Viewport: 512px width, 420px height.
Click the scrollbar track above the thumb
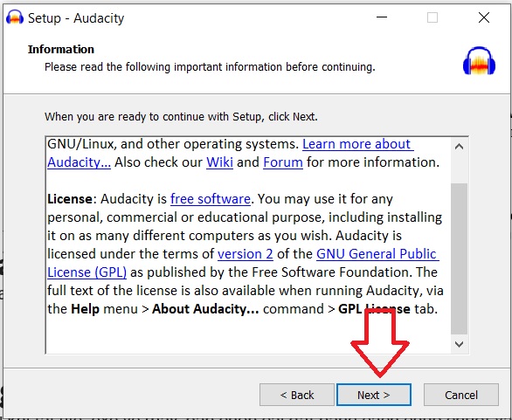pyautogui.click(x=459, y=169)
